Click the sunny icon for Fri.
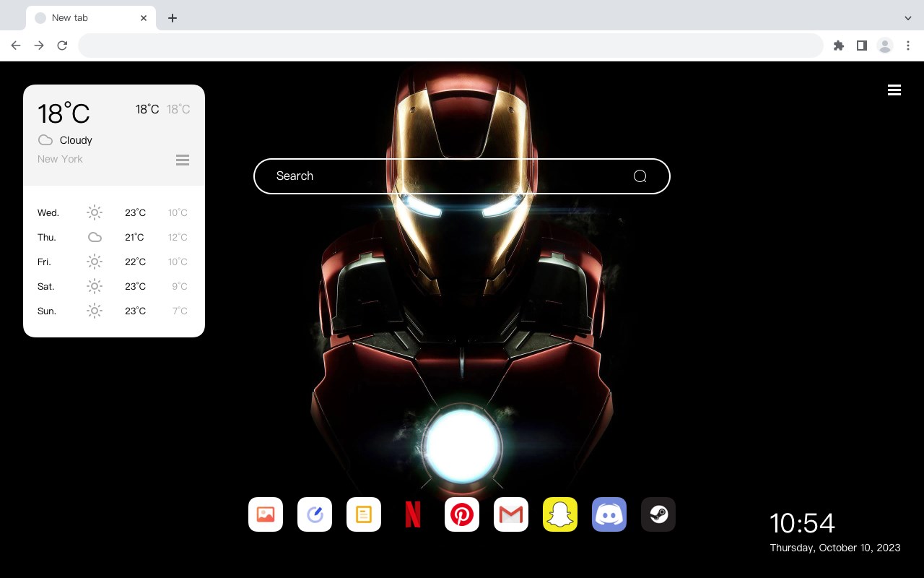The image size is (924, 578). point(95,262)
